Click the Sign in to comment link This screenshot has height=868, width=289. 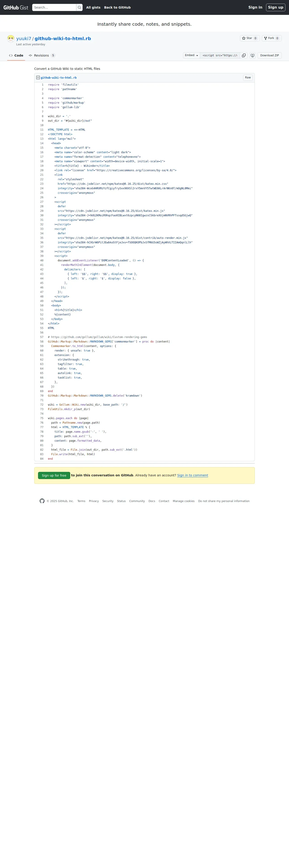pyautogui.click(x=192, y=475)
